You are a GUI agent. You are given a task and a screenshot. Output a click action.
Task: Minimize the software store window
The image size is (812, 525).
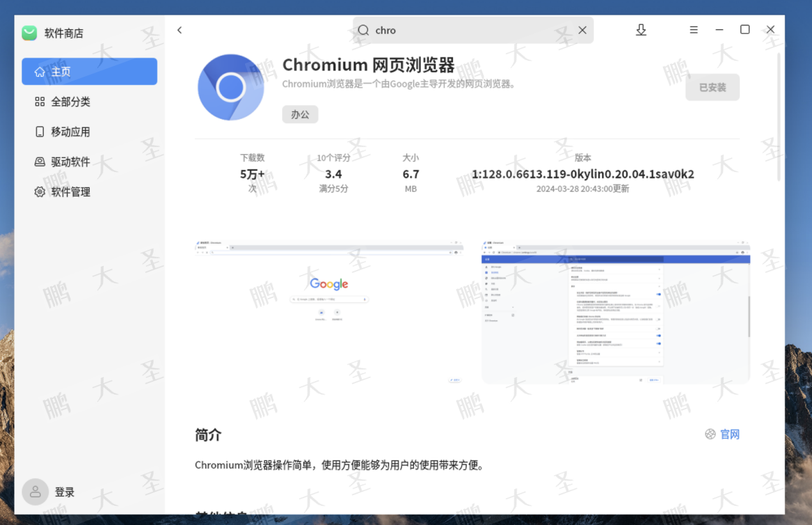[x=719, y=30]
